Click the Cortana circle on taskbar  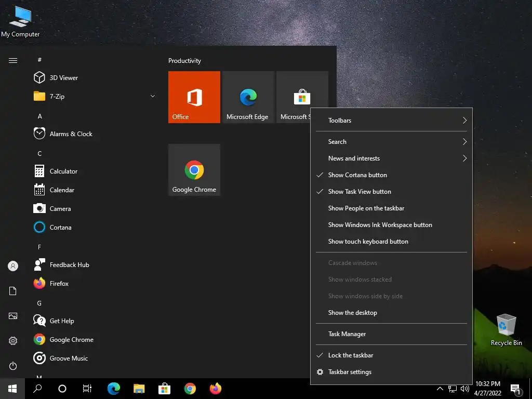[x=62, y=389]
